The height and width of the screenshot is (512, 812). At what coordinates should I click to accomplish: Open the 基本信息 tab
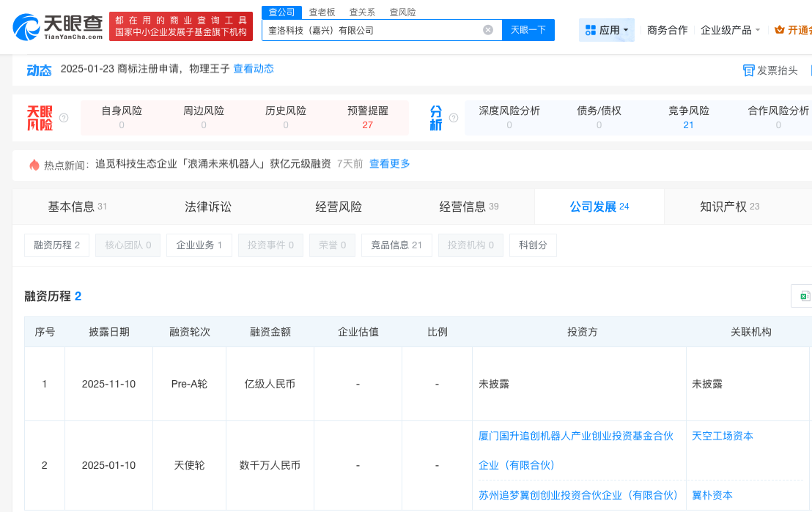pos(77,207)
